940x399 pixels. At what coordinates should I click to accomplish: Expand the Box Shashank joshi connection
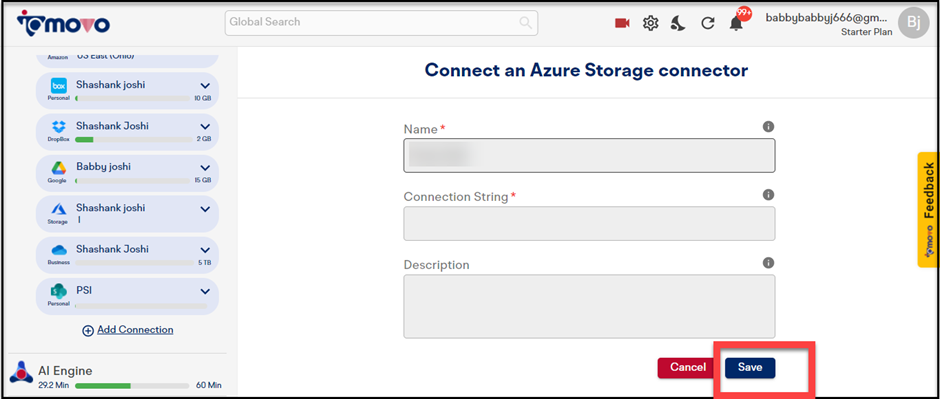click(205, 86)
